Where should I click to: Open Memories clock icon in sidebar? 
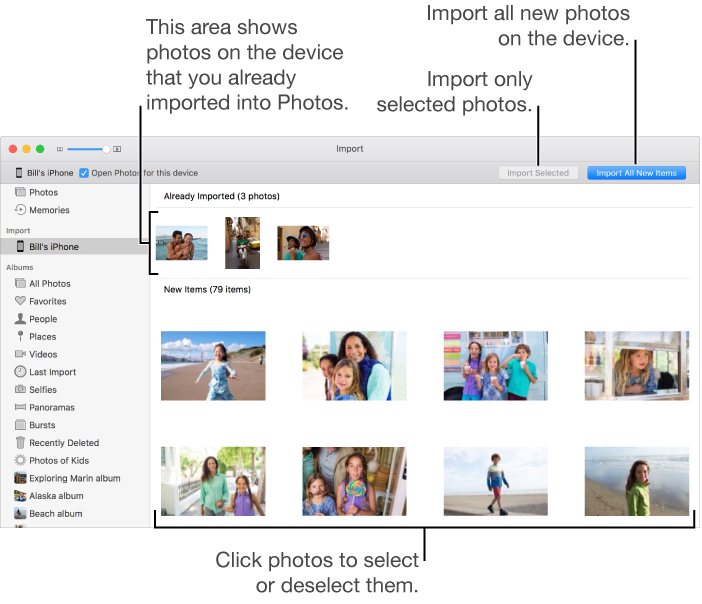tap(20, 210)
